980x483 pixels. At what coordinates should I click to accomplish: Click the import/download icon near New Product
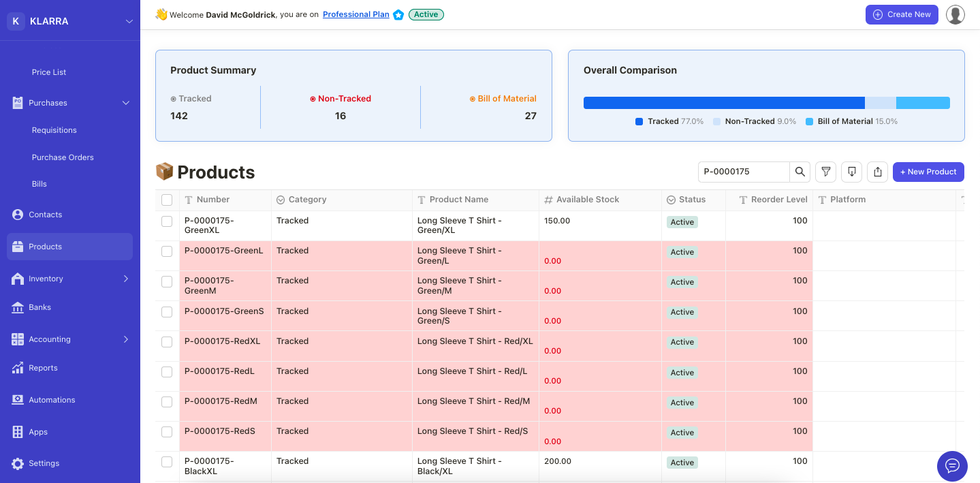(x=851, y=172)
